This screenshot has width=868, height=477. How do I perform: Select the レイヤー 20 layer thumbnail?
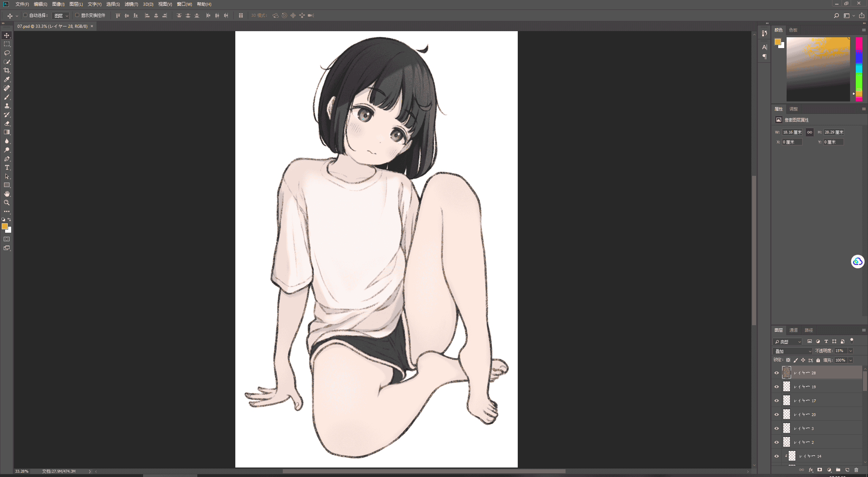[x=787, y=414]
